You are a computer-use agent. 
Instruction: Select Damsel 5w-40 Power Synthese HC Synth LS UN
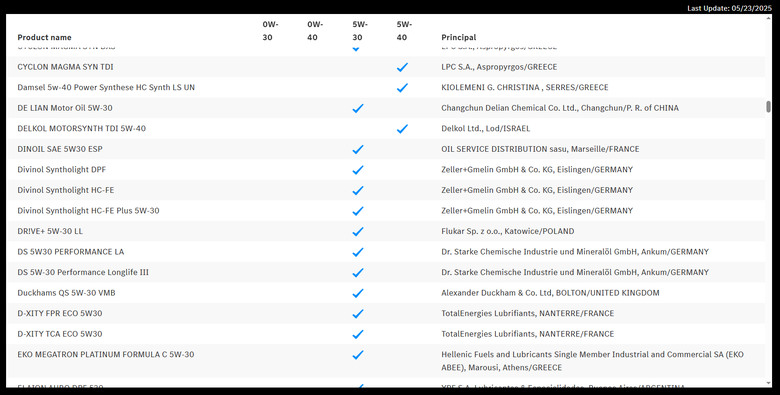106,87
